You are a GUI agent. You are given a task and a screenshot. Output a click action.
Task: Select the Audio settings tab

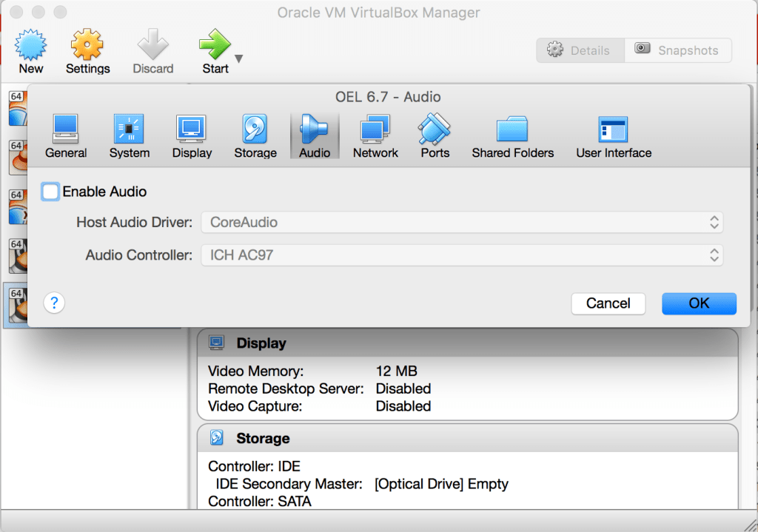pyautogui.click(x=315, y=136)
